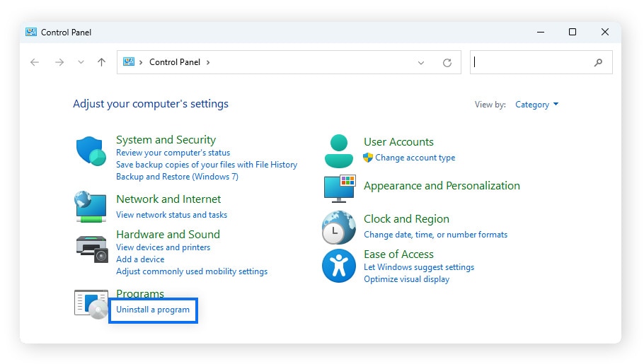Click the Control Panel breadcrumb in the path

click(x=175, y=62)
